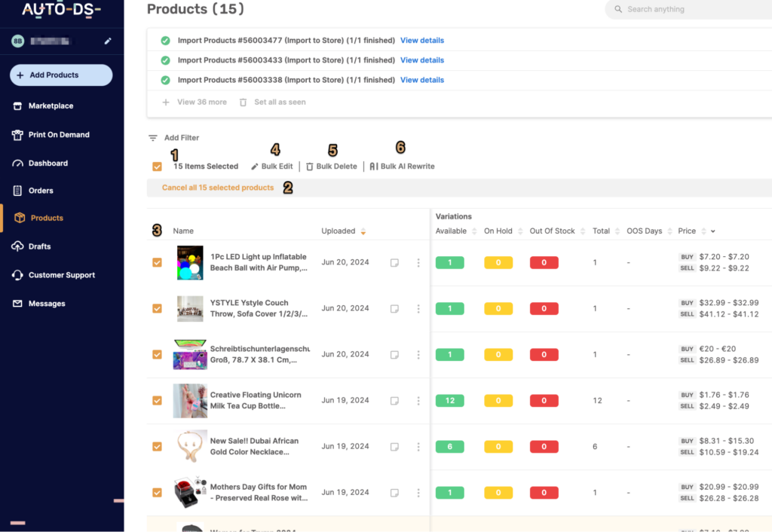The height and width of the screenshot is (532, 772).
Task: Click the Messages envelope icon
Action: [x=17, y=304]
